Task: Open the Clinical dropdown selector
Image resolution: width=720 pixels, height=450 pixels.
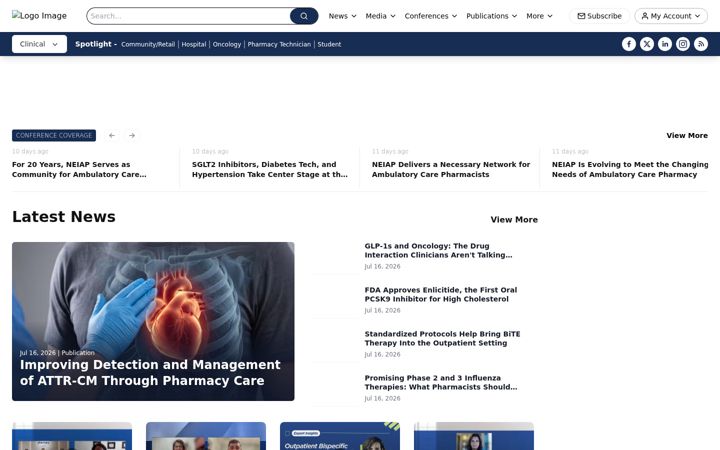Action: coord(39,44)
